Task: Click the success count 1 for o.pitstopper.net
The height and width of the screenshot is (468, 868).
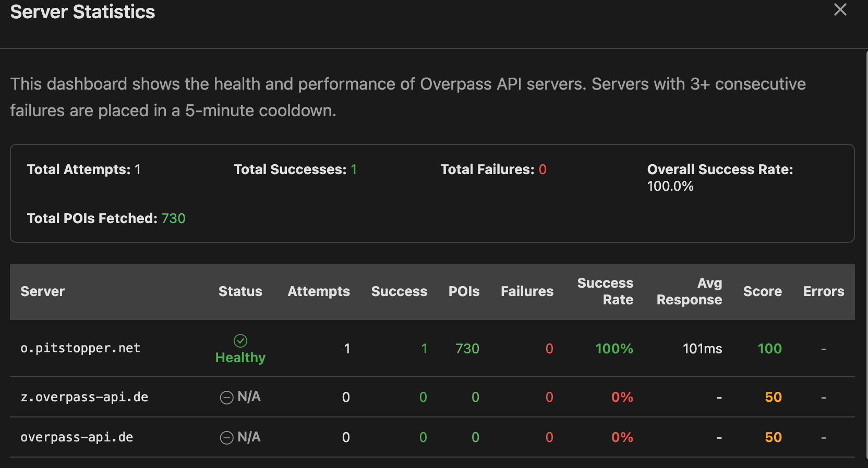Action: coord(424,349)
